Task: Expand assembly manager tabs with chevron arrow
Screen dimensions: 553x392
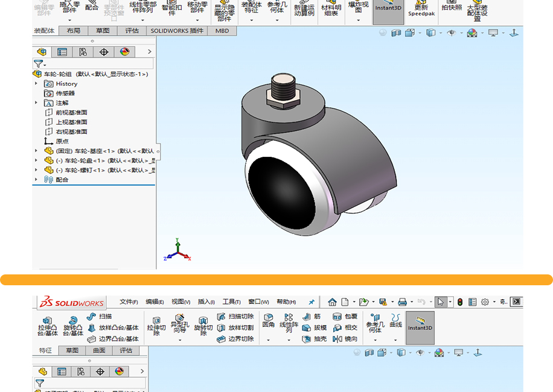Action: (x=150, y=52)
